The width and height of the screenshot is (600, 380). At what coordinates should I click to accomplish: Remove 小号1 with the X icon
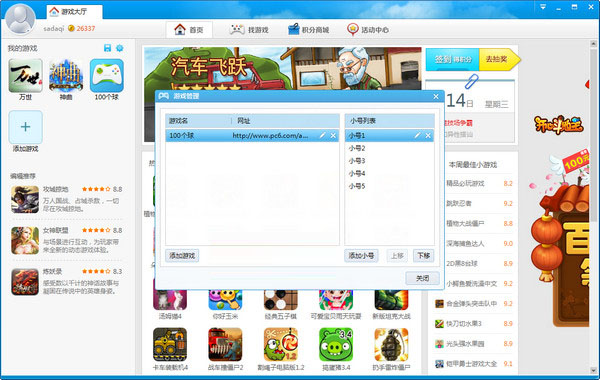tap(428, 135)
